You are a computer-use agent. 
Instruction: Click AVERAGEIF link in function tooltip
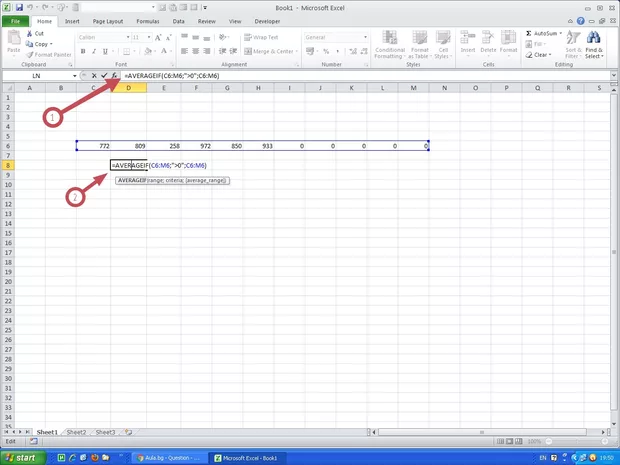[x=132, y=180]
